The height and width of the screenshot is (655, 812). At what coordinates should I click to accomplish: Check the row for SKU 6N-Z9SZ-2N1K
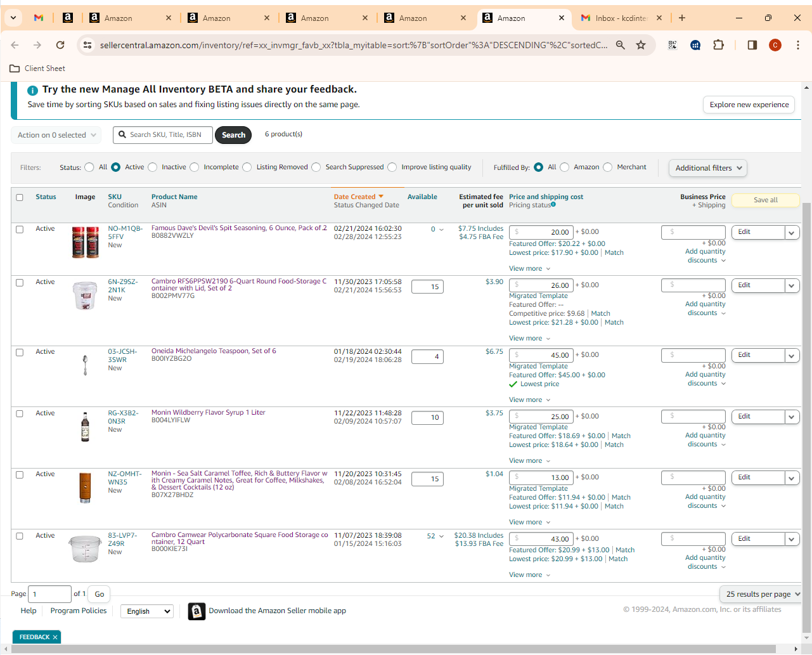point(20,282)
